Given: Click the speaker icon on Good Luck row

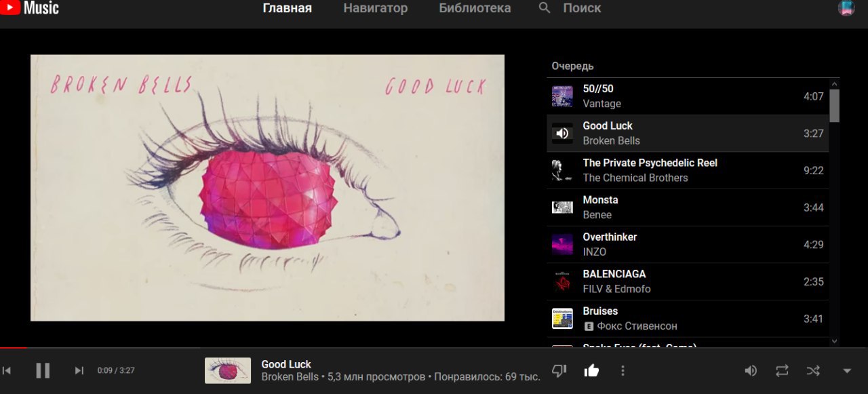Looking at the screenshot, I should click(562, 134).
